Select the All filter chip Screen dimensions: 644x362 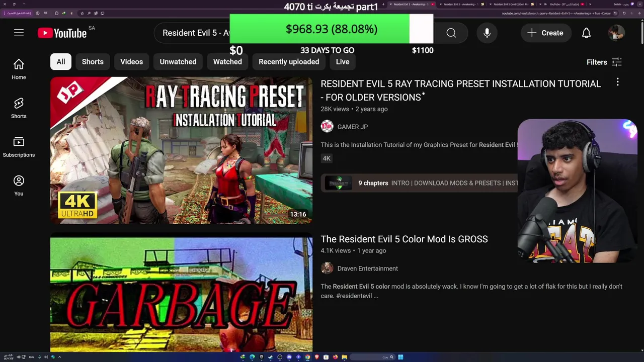click(61, 61)
